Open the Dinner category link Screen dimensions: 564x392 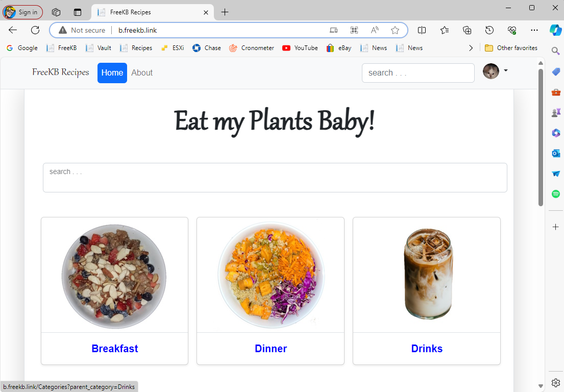pos(271,349)
